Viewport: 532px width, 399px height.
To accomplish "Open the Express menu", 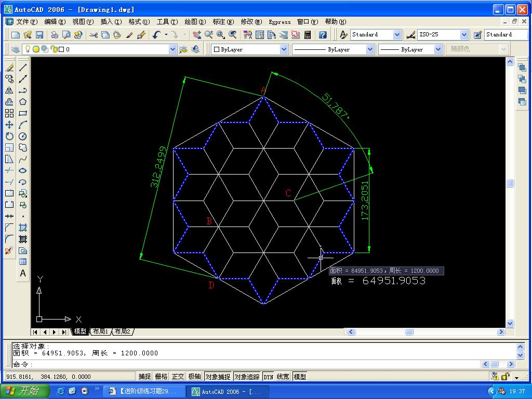I will point(280,22).
